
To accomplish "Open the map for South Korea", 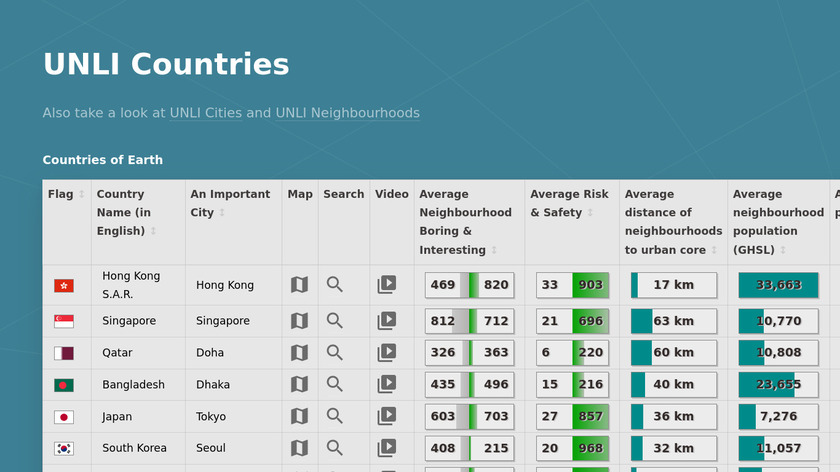I will click(299, 448).
